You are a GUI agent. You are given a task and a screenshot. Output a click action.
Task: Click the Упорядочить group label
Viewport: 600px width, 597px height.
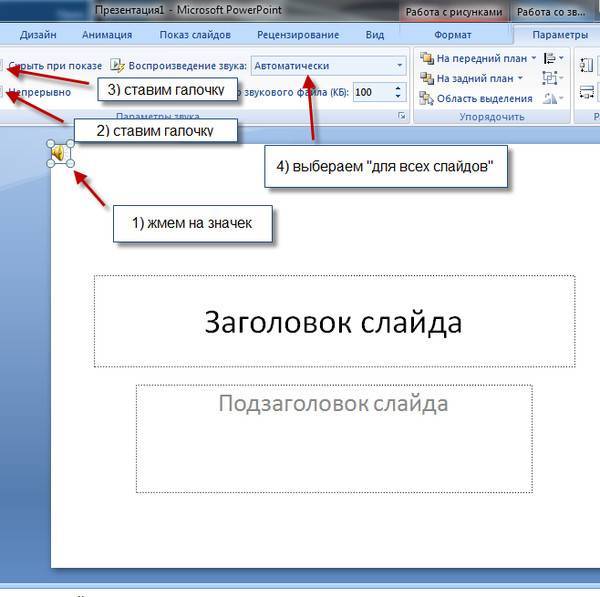point(492,117)
